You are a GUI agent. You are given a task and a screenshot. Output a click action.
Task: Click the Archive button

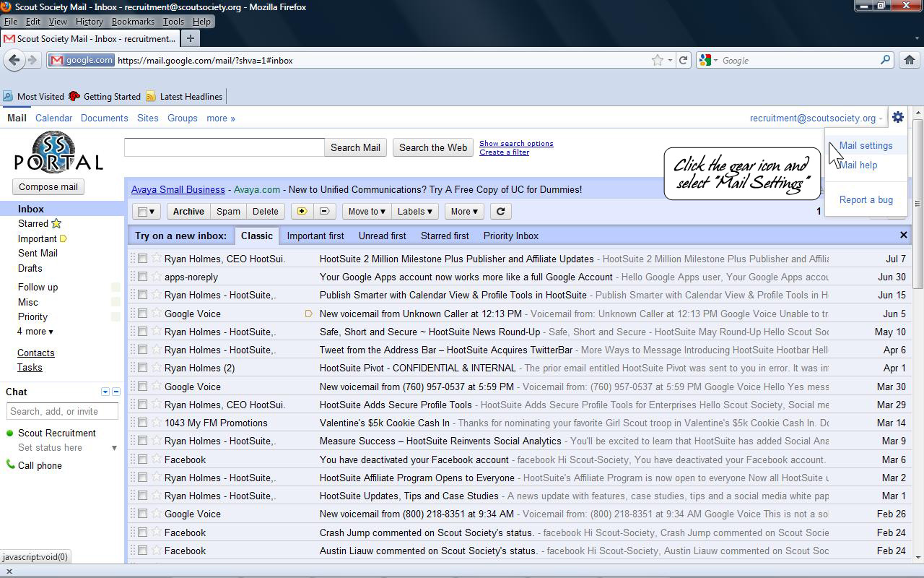[x=188, y=211]
